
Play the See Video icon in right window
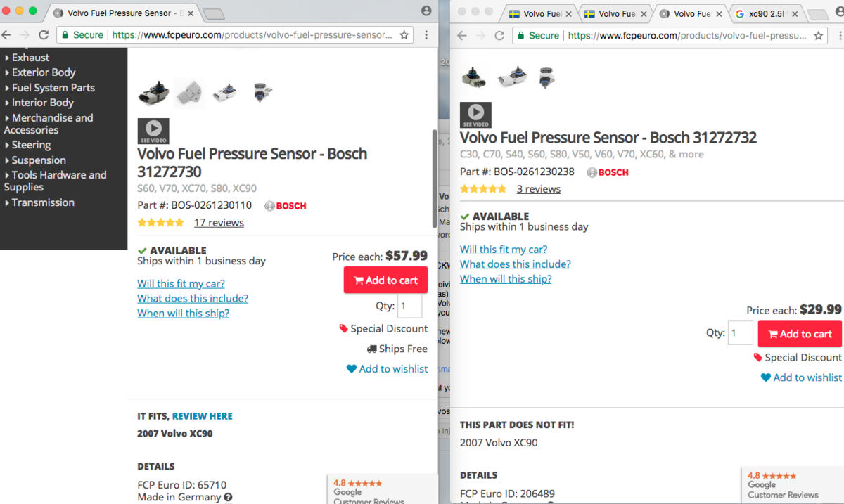tap(475, 115)
